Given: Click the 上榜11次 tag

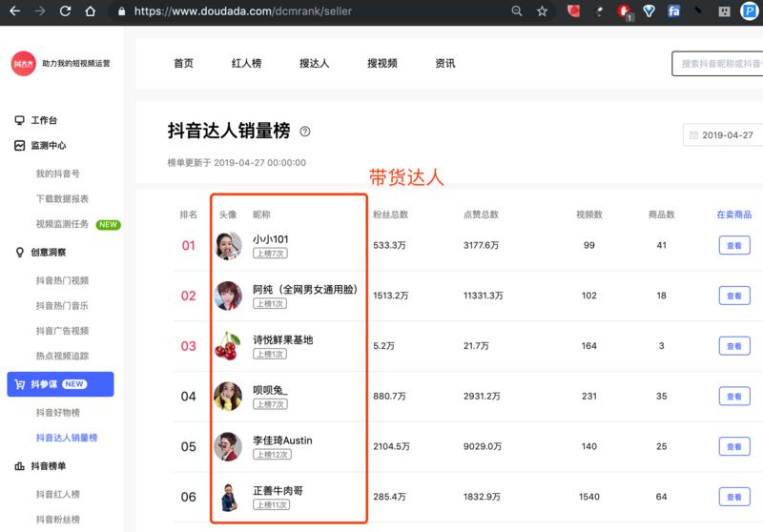Looking at the screenshot, I should click(271, 505).
